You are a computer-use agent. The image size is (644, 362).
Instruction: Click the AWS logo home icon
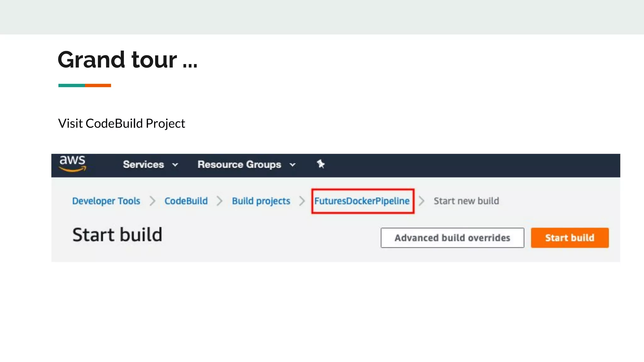click(73, 164)
